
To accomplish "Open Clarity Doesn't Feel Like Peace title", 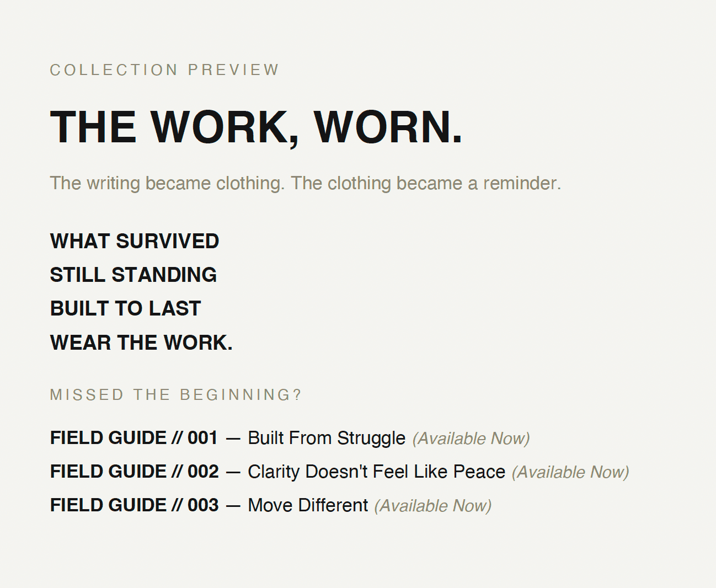I will click(x=377, y=472).
